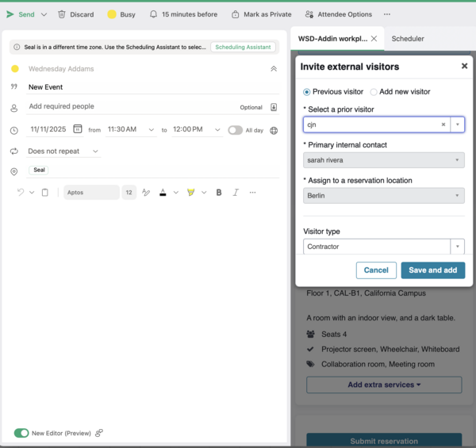Open the prior visitor dropdown arrow
This screenshot has height=448, width=476.
click(458, 124)
